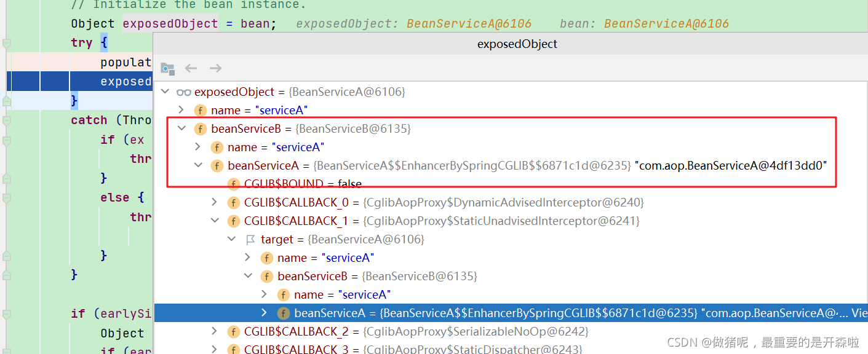
Task: Click the field icon of the highlighted beanServiceA row
Action: tap(284, 313)
